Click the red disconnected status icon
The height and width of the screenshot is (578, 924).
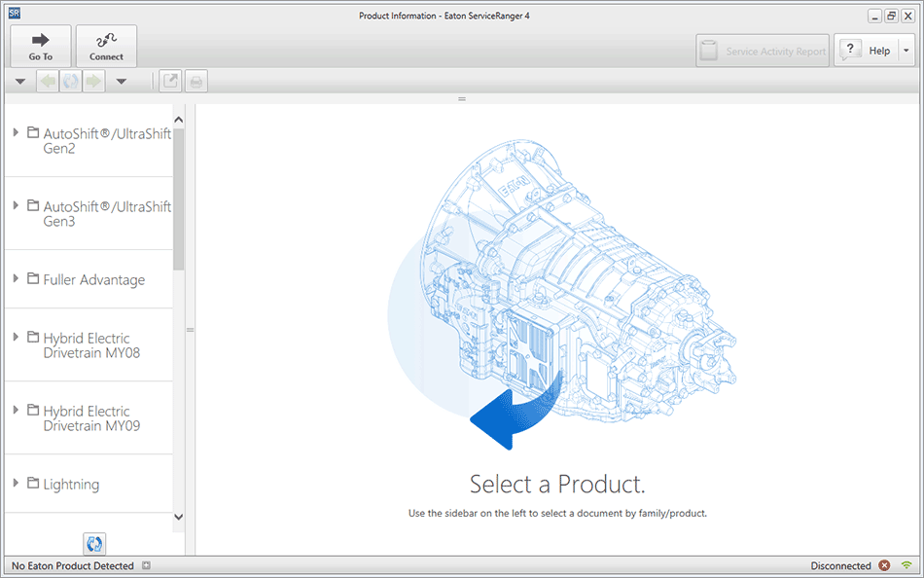(x=884, y=565)
